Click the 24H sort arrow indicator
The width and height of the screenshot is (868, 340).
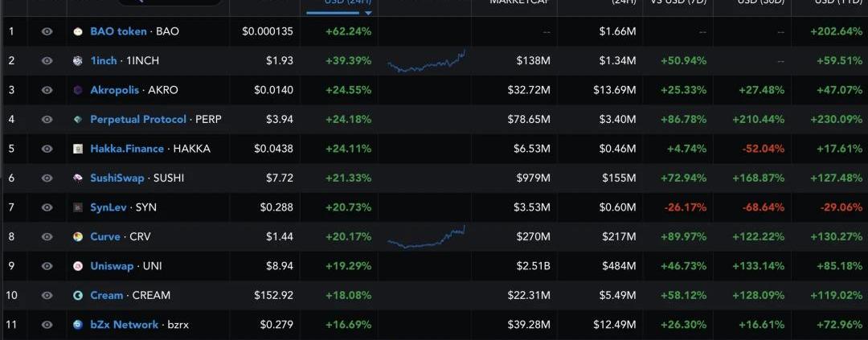point(368,13)
